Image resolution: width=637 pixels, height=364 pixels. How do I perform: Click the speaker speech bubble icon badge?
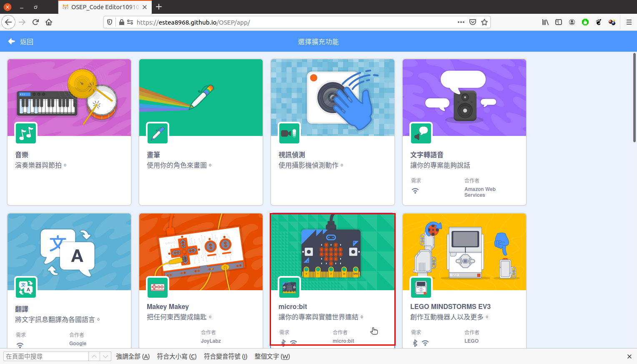click(x=421, y=133)
